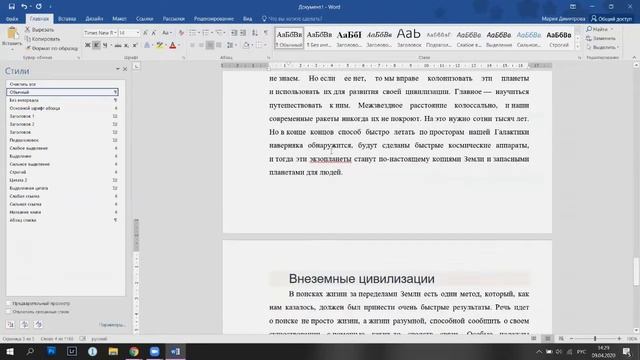Activate the Format Painter brush
The image size is (640, 360).
pyautogui.click(x=51, y=48)
